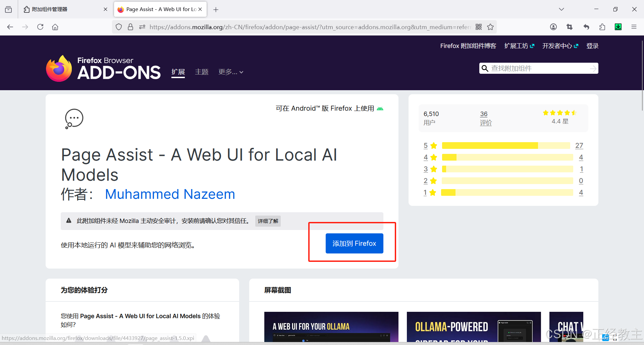
Task: Click the 4.4 star rating stars
Action: (559, 113)
